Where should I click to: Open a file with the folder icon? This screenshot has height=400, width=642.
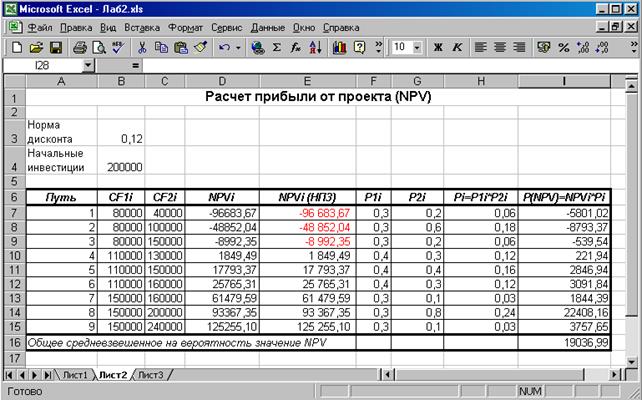pyautogui.click(x=36, y=47)
